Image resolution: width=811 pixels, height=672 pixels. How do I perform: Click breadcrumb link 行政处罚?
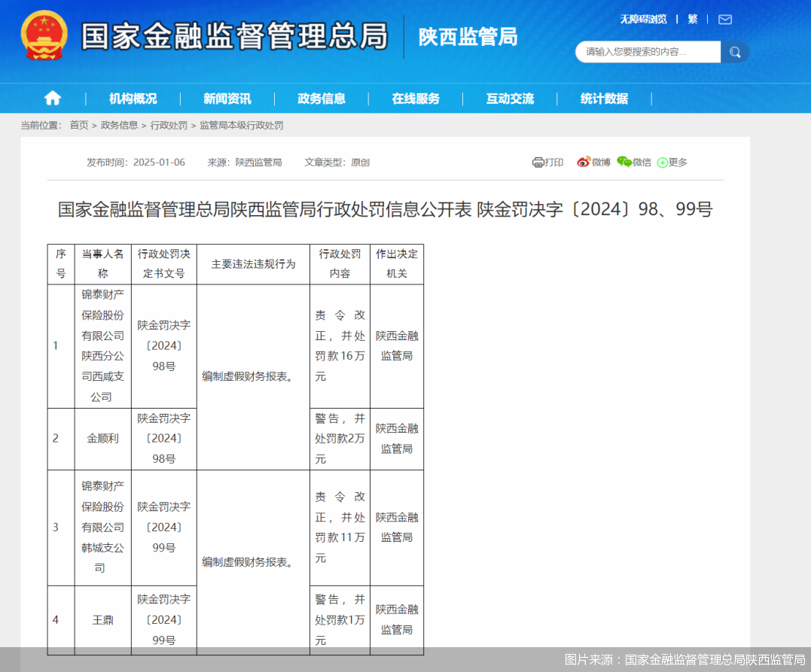[x=169, y=125]
